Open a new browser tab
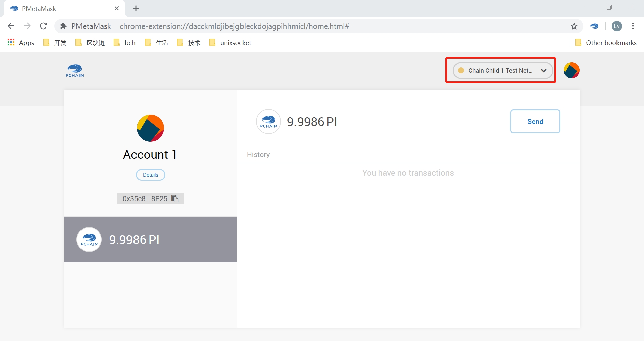The image size is (644, 341). click(x=136, y=9)
